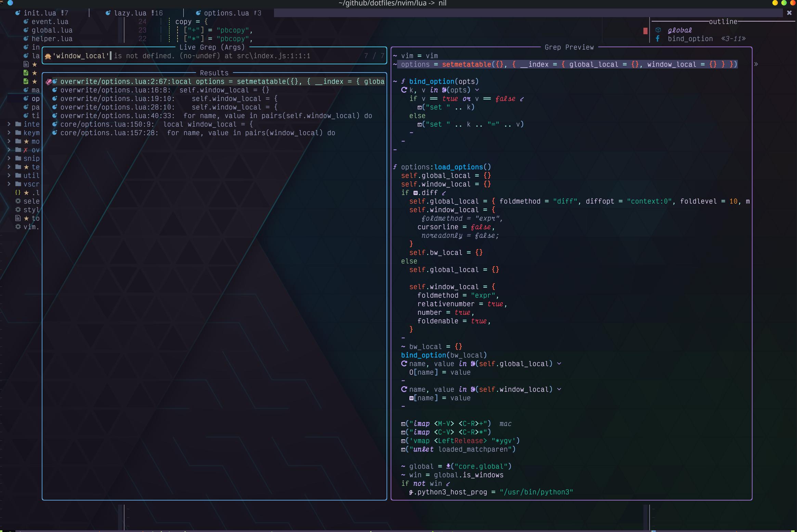Click the gear icon beside 'vim.' file
The image size is (797, 532).
pos(18,227)
